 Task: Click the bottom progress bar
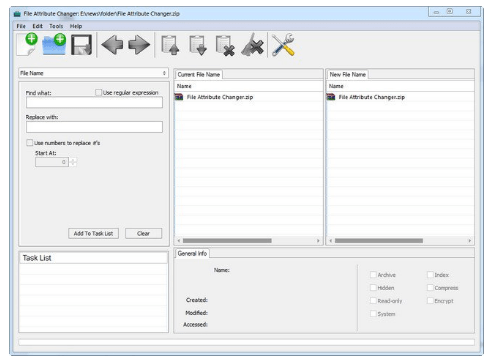click(x=246, y=342)
